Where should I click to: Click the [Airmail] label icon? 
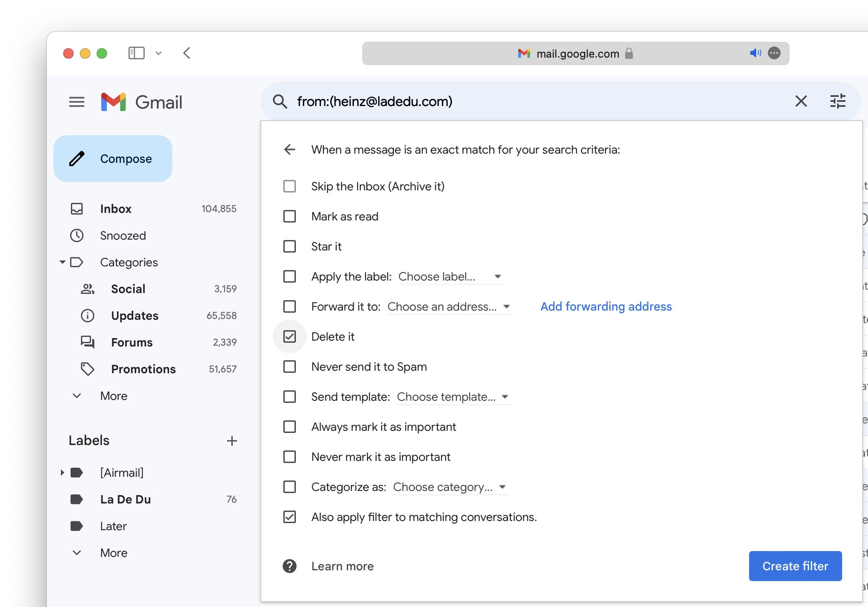[x=77, y=473]
